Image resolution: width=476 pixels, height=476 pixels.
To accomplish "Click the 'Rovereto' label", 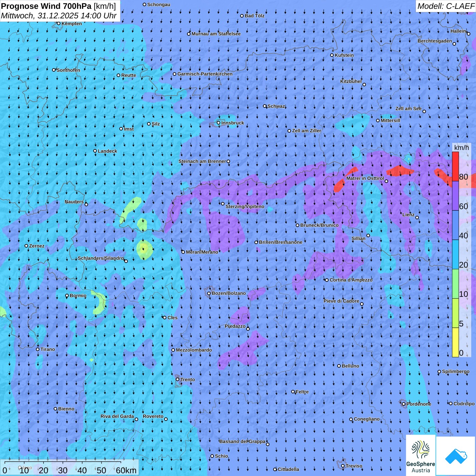I will 153,416.
